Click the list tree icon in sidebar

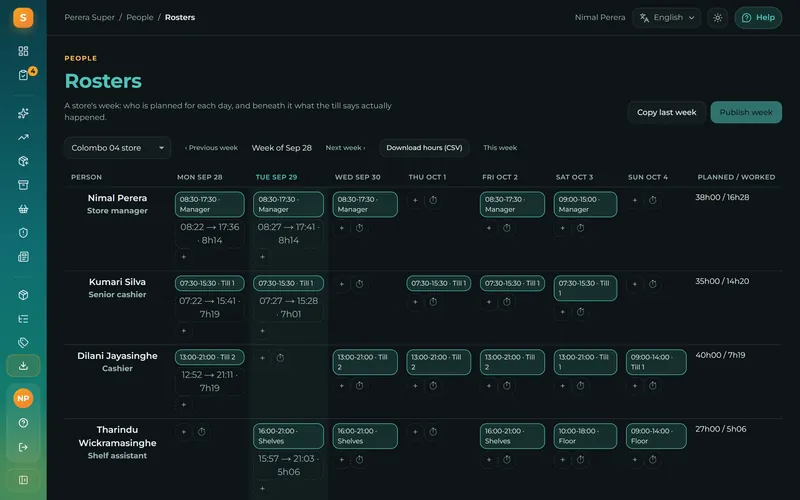tap(23, 319)
